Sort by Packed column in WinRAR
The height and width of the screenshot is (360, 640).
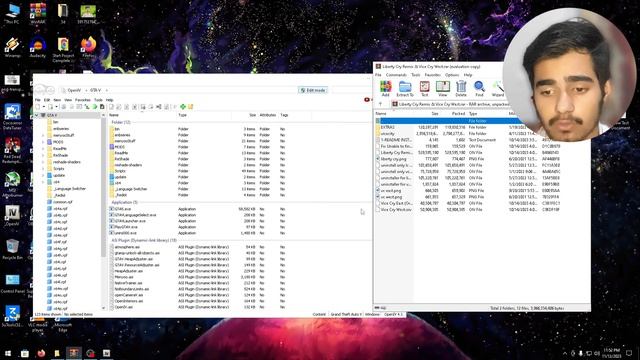click(458, 114)
